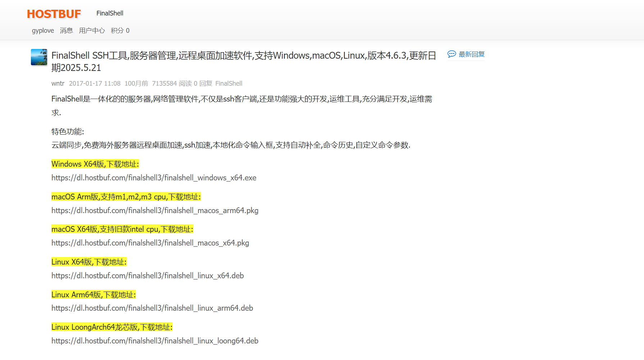Click highlighted macOS X64版 heading
The height and width of the screenshot is (360, 644).
(x=122, y=229)
